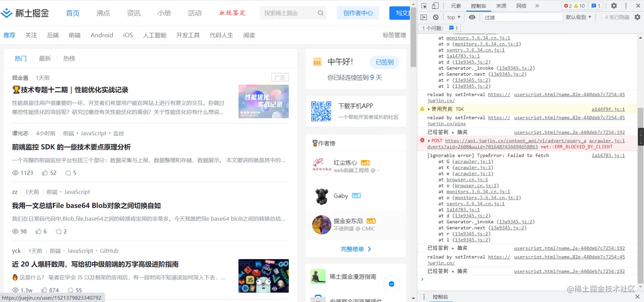Click the console 过滤 filter field
This screenshot has height=302, width=644.
[x=522, y=17]
